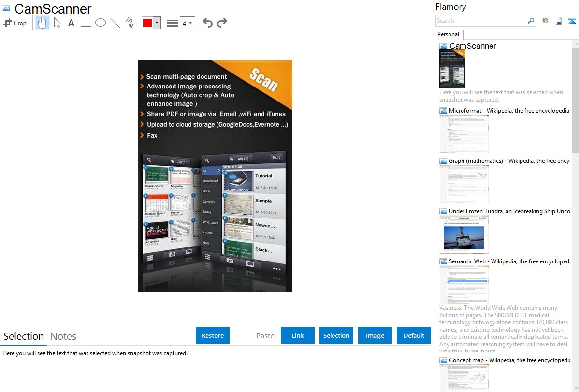This screenshot has width=579, height=392.
Task: Activate the hand pan tool
Action: (x=43, y=23)
